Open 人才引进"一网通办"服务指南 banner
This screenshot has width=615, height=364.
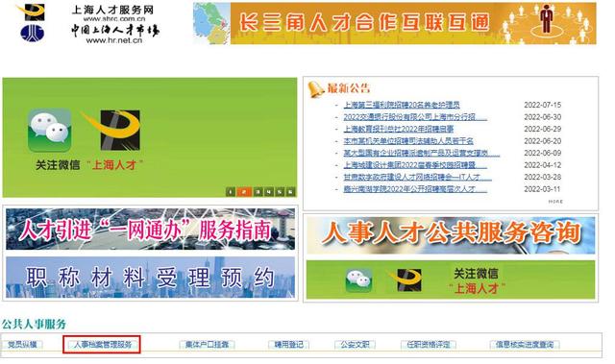[150, 230]
